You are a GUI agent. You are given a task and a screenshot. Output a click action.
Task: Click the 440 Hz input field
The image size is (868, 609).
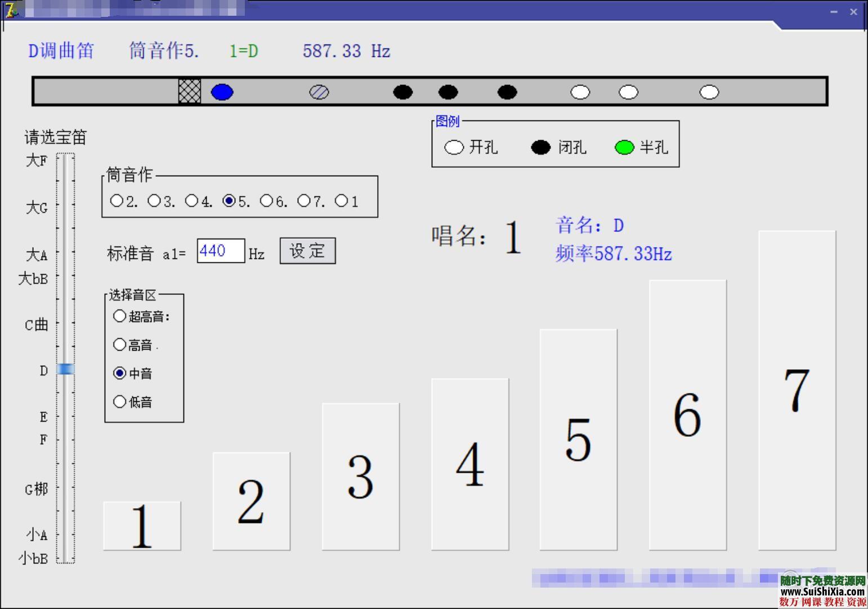(220, 251)
